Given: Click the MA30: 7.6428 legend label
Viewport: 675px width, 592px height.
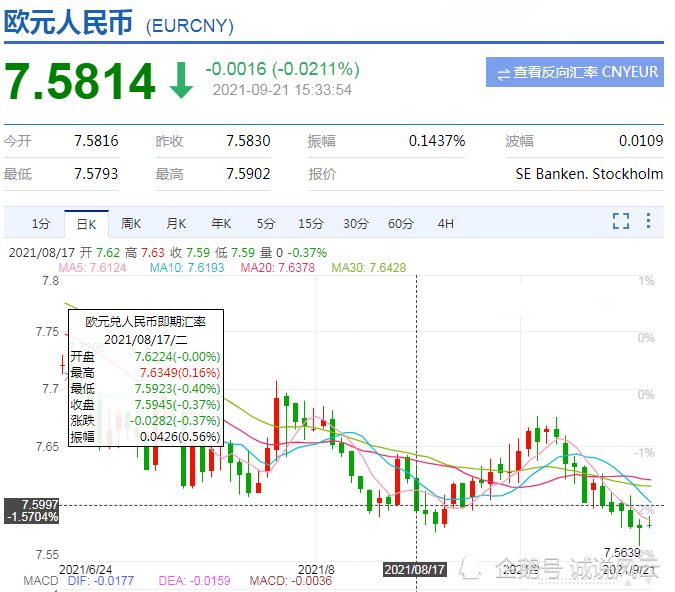Looking at the screenshot, I should click(368, 268).
